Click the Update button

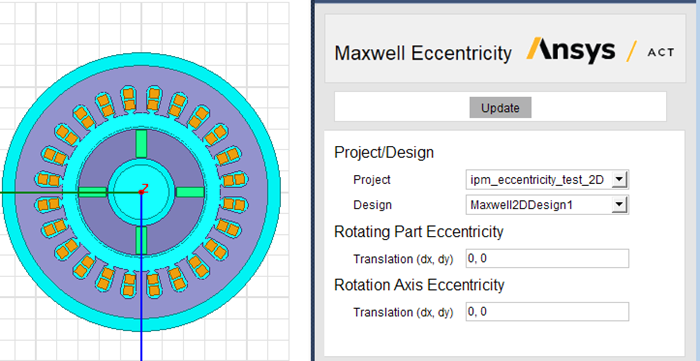500,108
